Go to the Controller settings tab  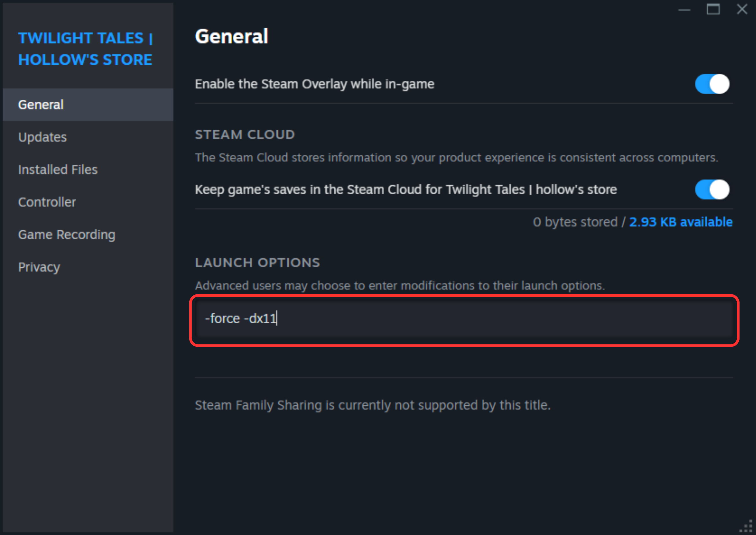point(47,202)
